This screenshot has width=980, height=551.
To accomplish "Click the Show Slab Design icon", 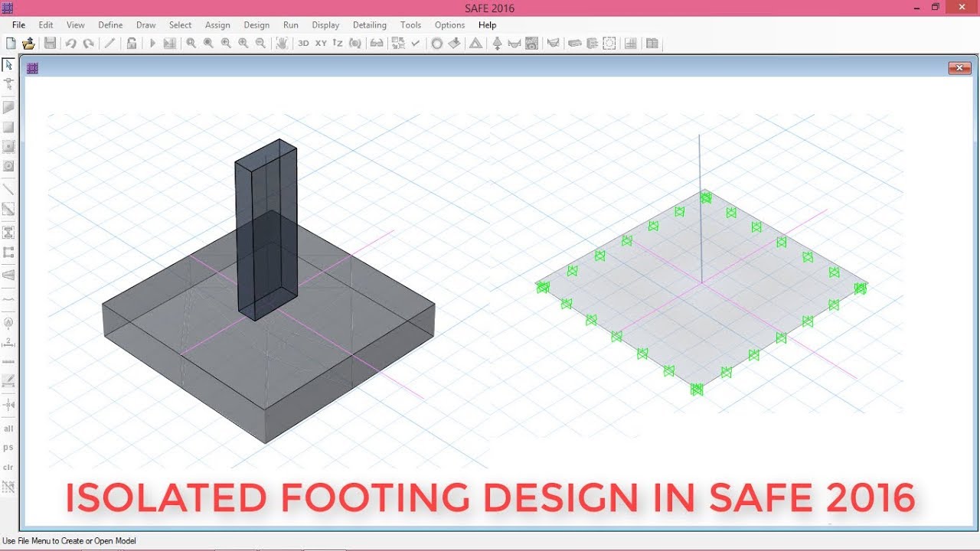I will tap(574, 44).
